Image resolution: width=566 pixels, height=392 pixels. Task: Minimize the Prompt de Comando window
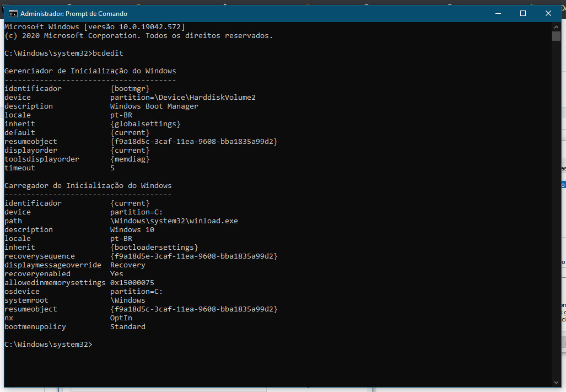[498, 14]
